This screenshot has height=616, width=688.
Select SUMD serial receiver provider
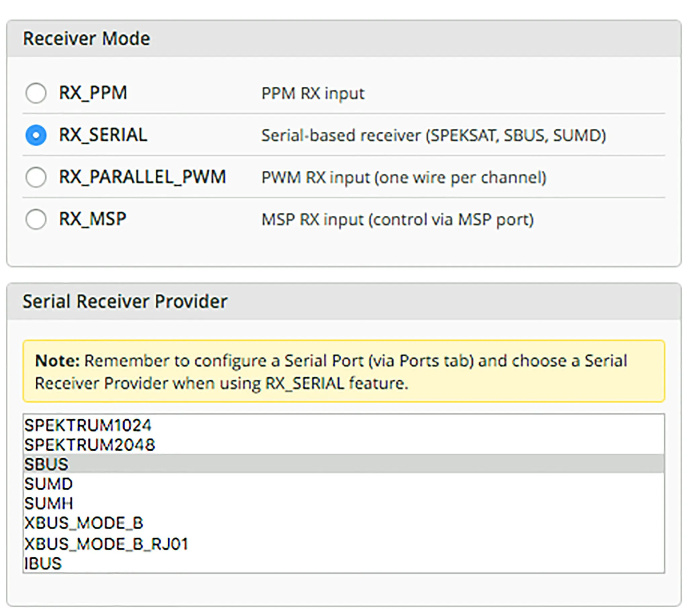click(48, 484)
